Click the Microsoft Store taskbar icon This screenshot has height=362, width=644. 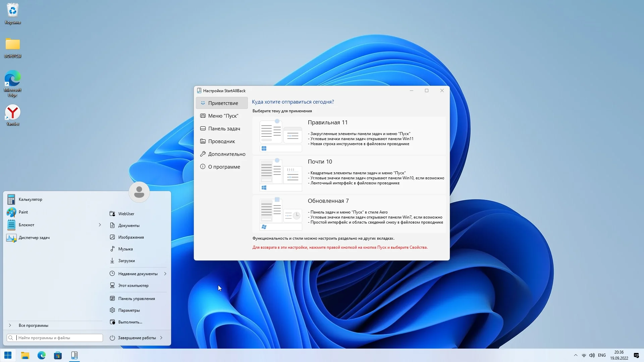tap(58, 355)
